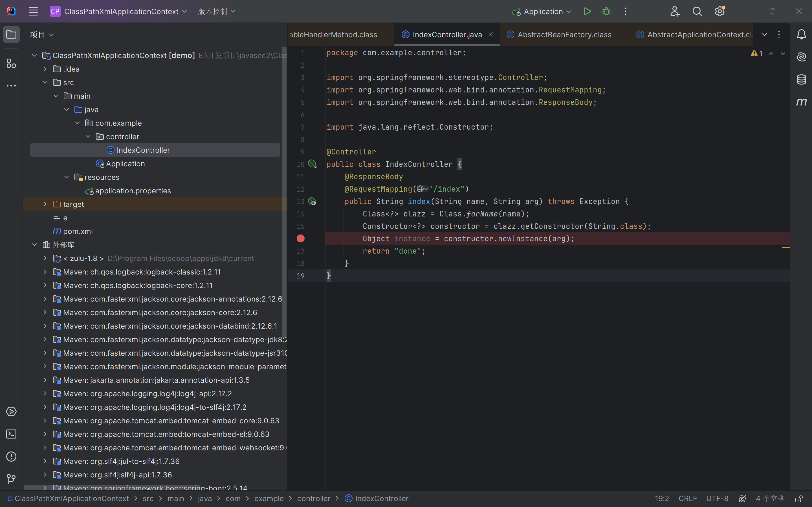Open the Notifications bell panel
The width and height of the screenshot is (812, 507).
click(x=801, y=34)
